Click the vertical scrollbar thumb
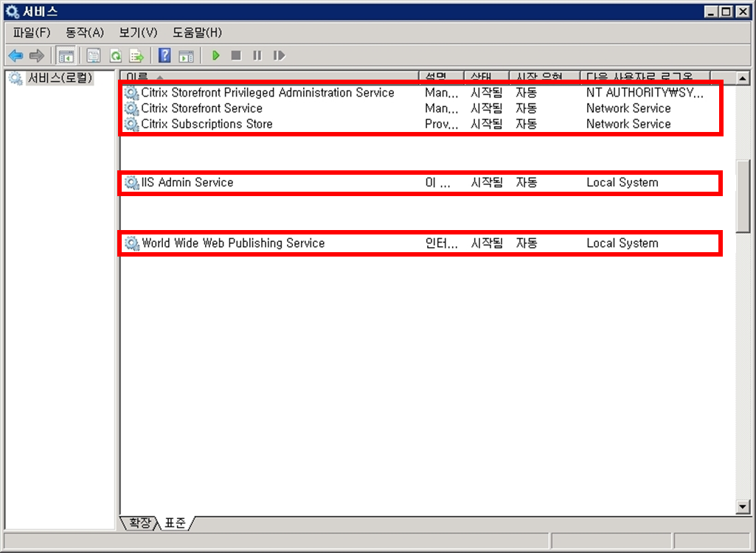Image resolution: width=756 pixels, height=553 pixels. pyautogui.click(x=743, y=196)
